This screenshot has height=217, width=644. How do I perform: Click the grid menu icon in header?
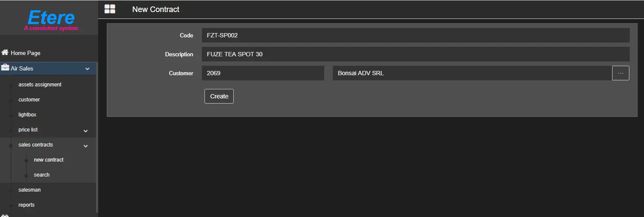(x=110, y=9)
